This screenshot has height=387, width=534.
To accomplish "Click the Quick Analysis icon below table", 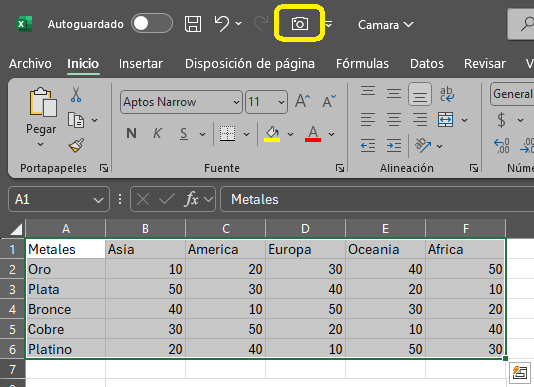I will point(520,373).
